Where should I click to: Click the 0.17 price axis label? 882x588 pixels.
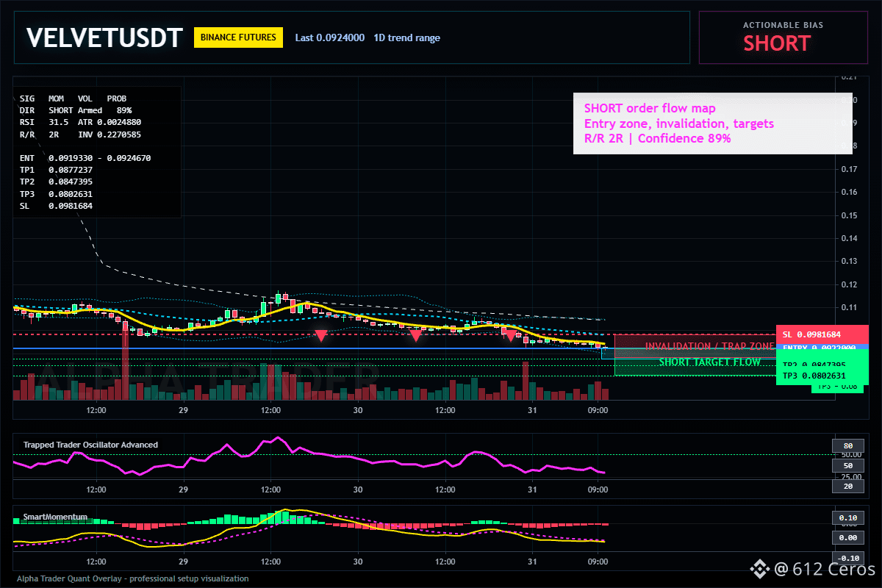(x=850, y=169)
